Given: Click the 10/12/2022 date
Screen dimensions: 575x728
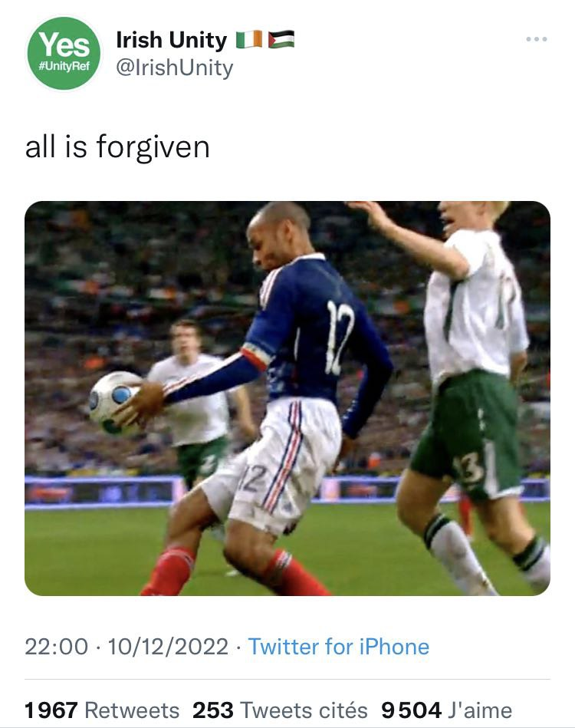Looking at the screenshot, I should click(168, 647).
